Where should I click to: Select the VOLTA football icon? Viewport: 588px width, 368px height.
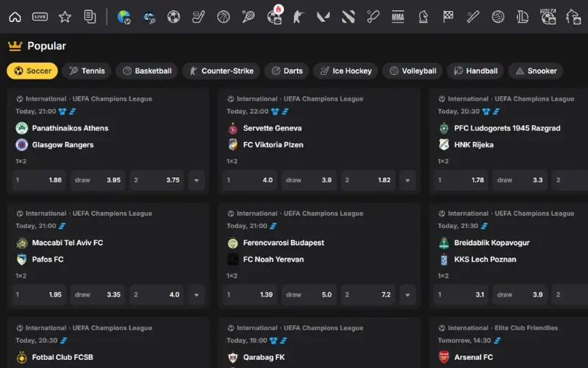tap(548, 16)
